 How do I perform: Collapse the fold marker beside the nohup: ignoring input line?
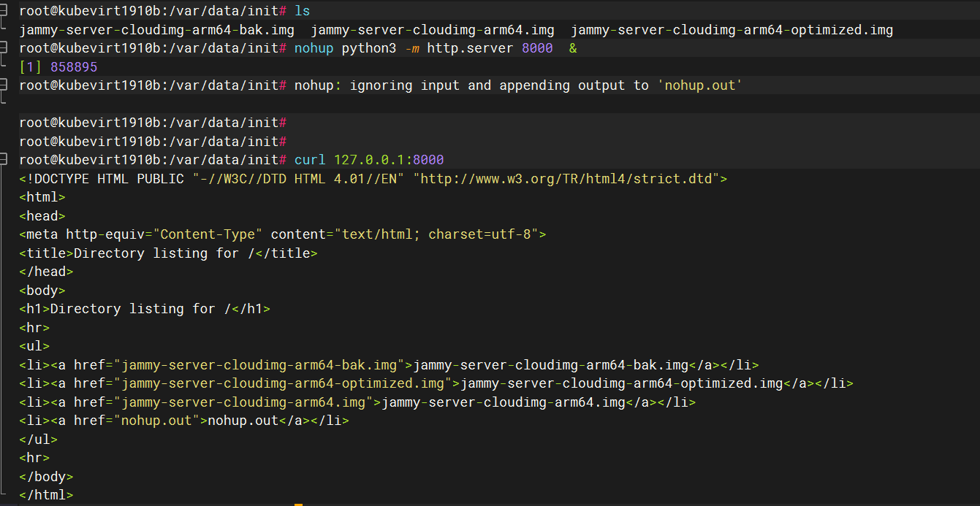tap(4, 85)
